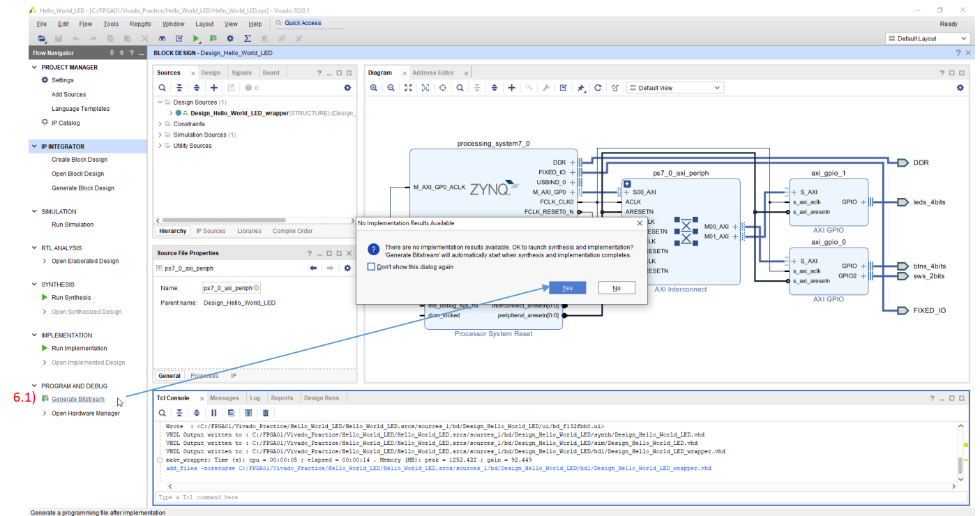Click the Sources panel horizontal scrollbar
This screenshot has width=980, height=516.
225,220
